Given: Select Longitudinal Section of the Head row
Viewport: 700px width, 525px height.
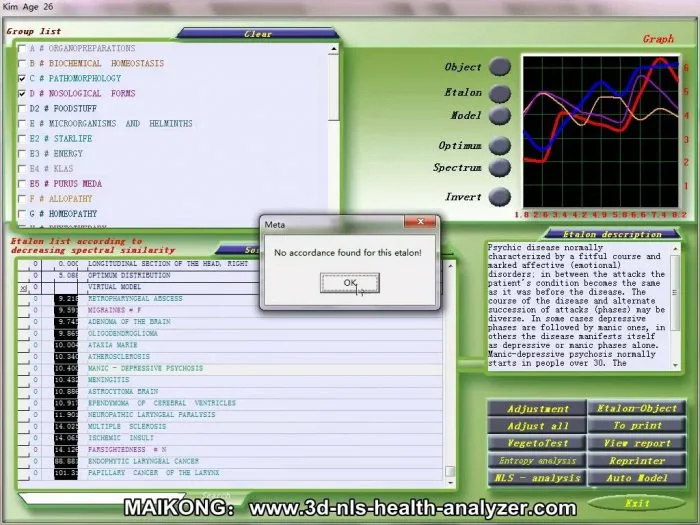Looking at the screenshot, I should [x=230, y=264].
